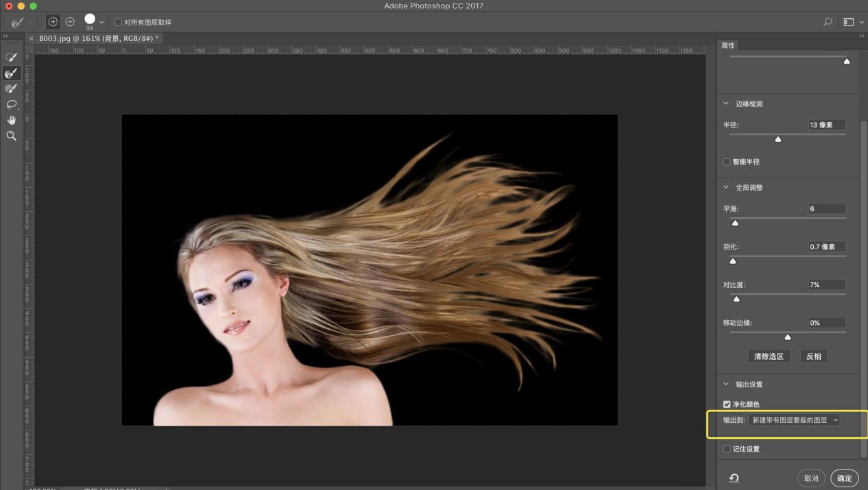The image size is (868, 490).
Task: Click the workspace layout icon at top right
Action: pos(848,23)
